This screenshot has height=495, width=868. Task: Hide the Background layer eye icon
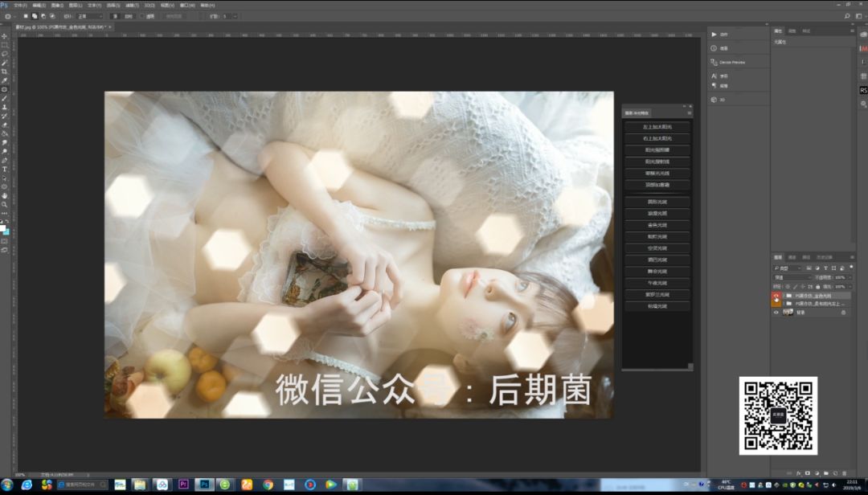tap(776, 313)
